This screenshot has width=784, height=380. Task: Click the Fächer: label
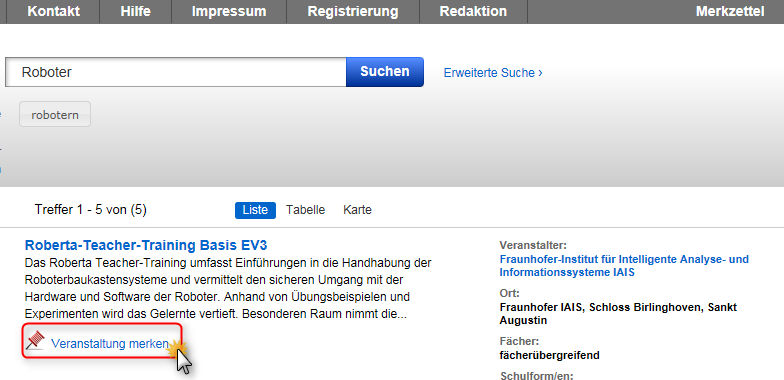click(519, 342)
